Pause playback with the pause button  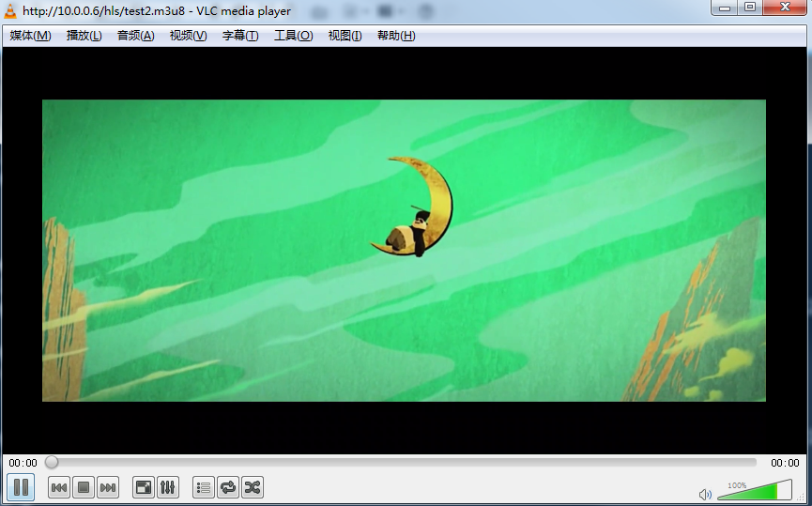coord(22,487)
